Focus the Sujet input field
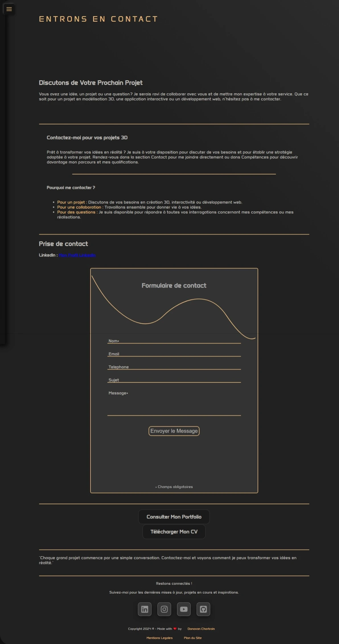This screenshot has width=339, height=644. tap(174, 380)
